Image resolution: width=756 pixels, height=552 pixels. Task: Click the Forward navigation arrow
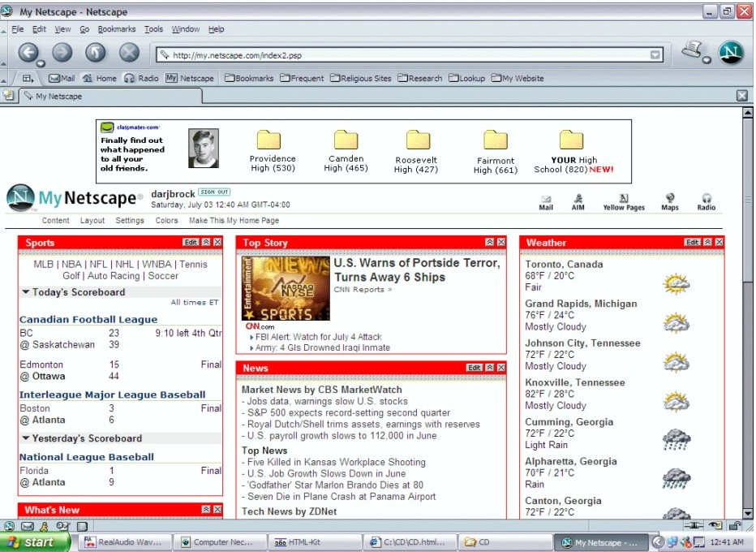point(62,52)
